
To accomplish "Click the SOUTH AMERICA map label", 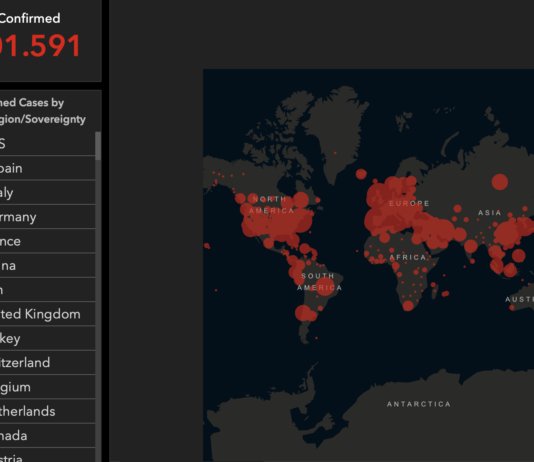I will [319, 282].
